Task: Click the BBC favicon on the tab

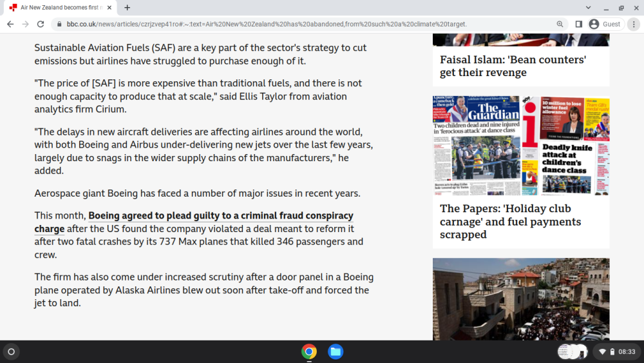Action: (13, 7)
